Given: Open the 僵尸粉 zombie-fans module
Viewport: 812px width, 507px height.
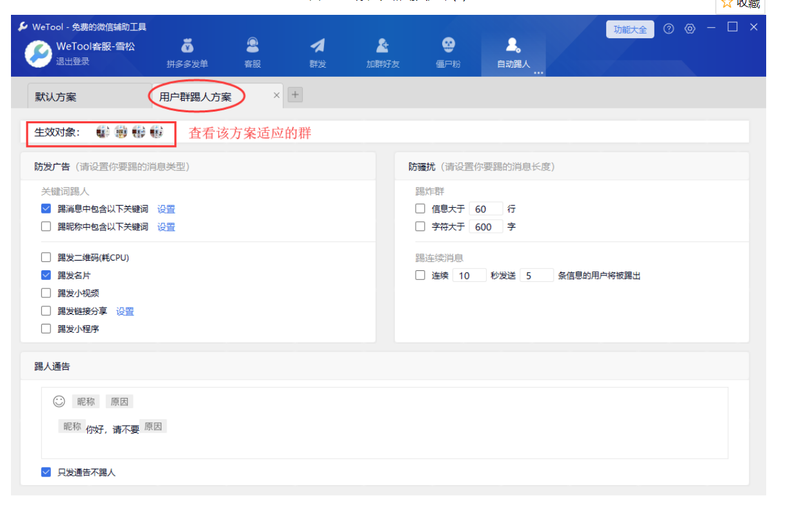Looking at the screenshot, I should click(448, 53).
